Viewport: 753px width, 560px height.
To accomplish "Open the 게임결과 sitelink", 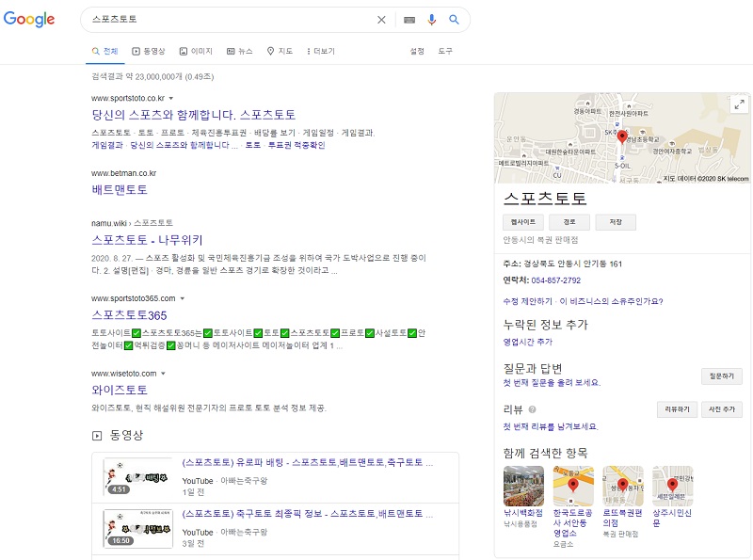I will point(107,145).
